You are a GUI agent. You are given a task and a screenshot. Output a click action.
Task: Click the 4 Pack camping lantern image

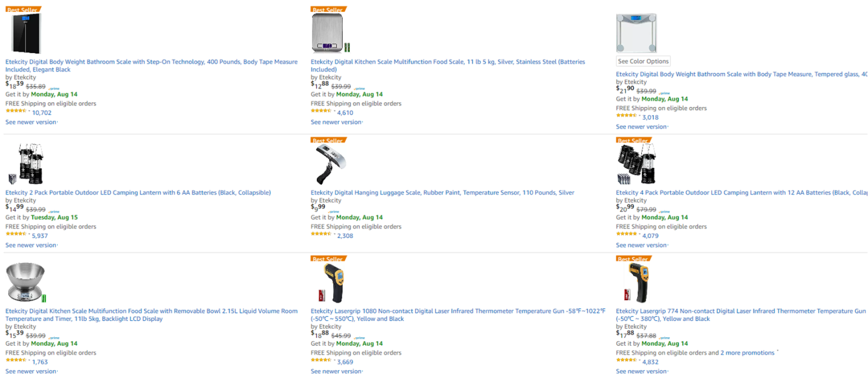click(x=636, y=164)
